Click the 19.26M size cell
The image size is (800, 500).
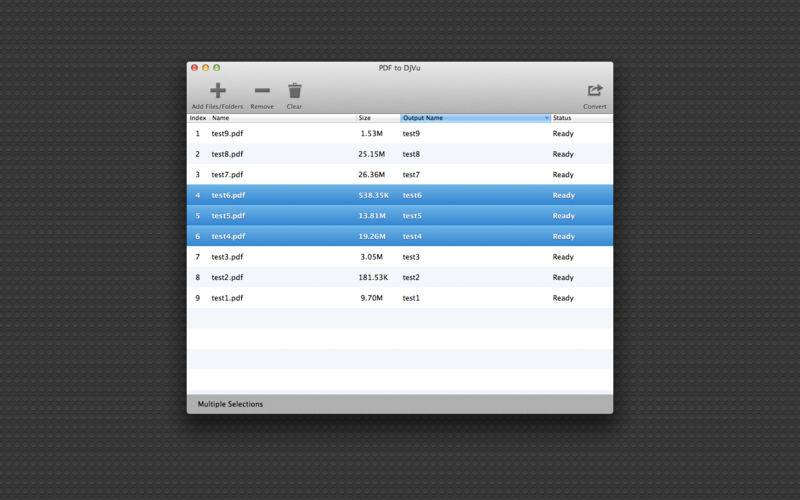coord(372,236)
